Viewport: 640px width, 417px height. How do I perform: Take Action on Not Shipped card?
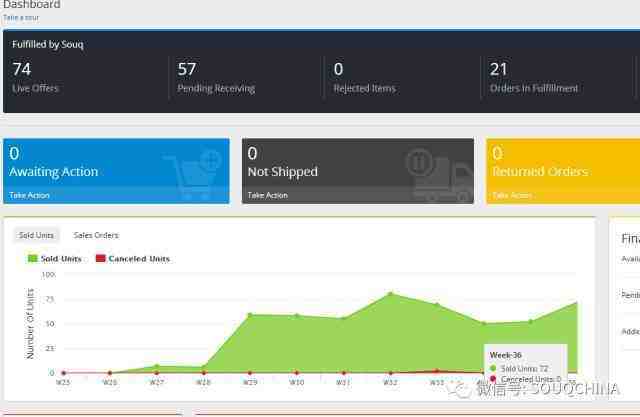click(x=268, y=195)
